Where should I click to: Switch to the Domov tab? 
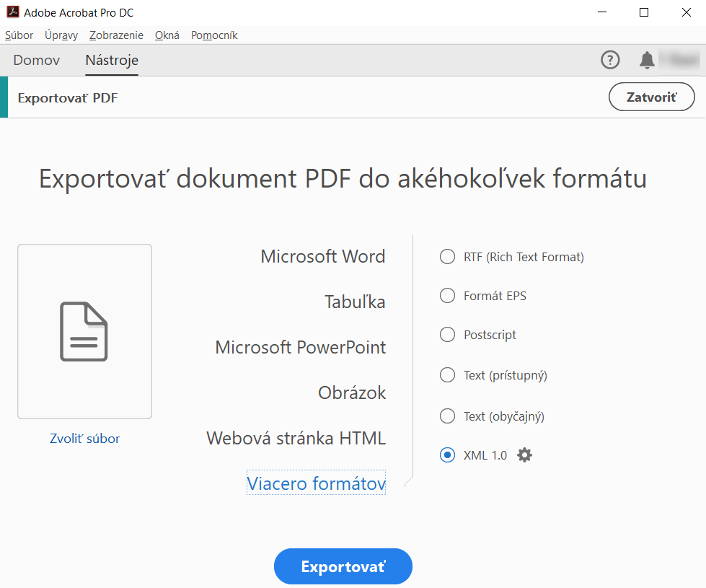36,60
